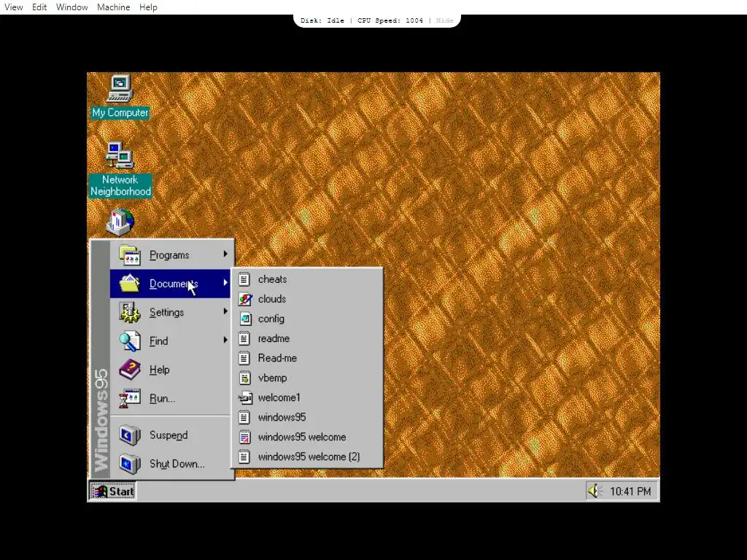Click the cheats document icon
This screenshot has width=747, height=560.
tap(244, 279)
